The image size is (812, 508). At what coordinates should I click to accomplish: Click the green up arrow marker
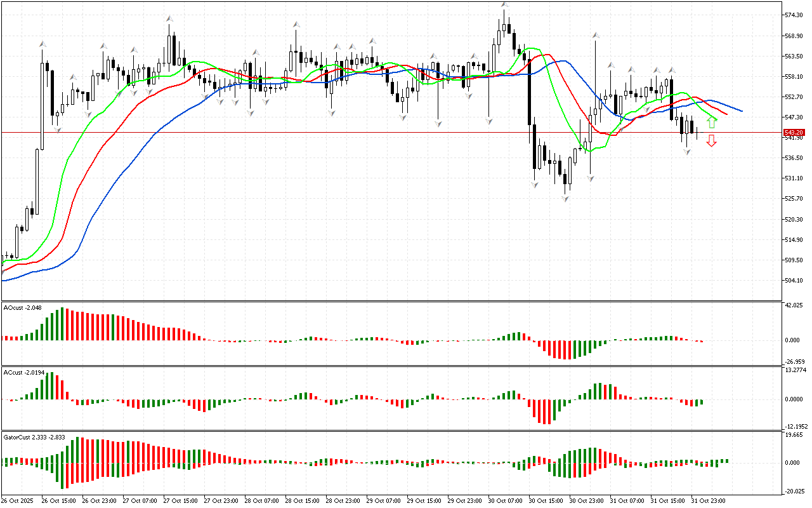[712, 122]
